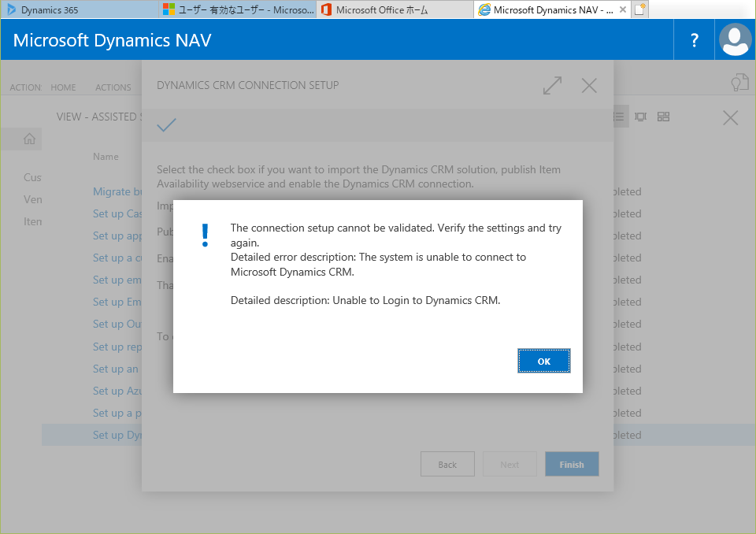Open the Set up app... setup link
The height and width of the screenshot is (534, 756).
(x=117, y=235)
